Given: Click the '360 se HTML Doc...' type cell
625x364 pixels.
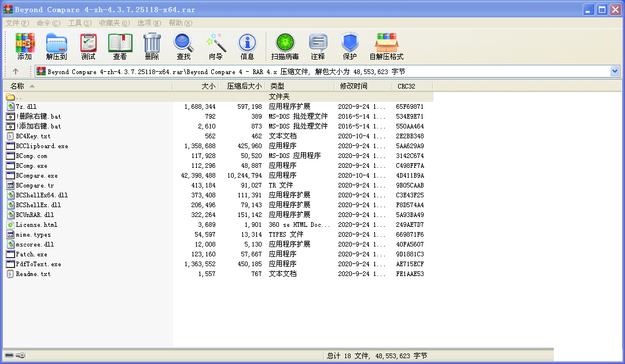Looking at the screenshot, I should click(299, 225).
